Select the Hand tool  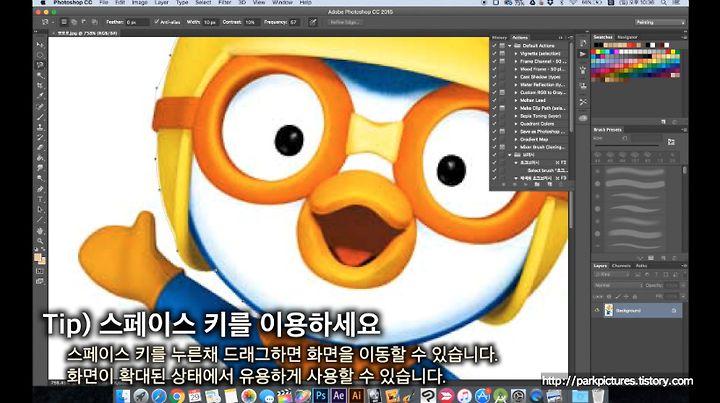[x=40, y=230]
